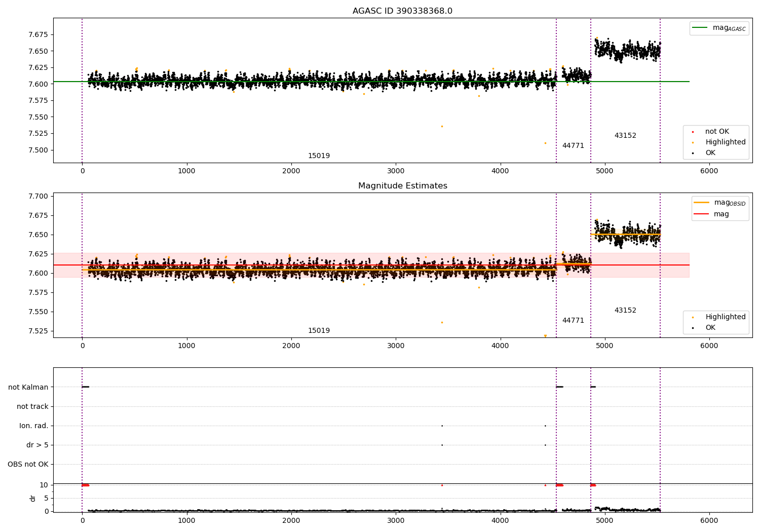
Task: Click obsid label 44771 in Magnitude Estimates panel
Action: coord(573,321)
